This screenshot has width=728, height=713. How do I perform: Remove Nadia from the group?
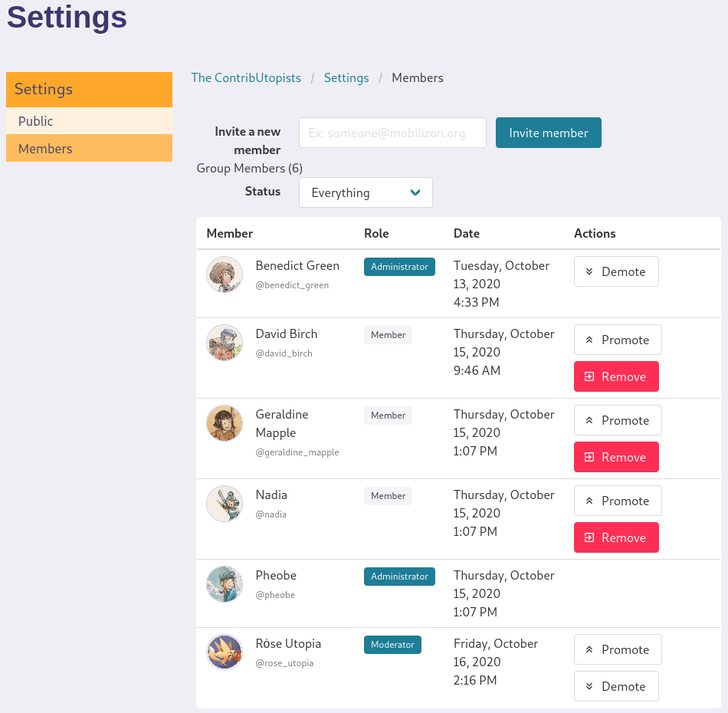[x=616, y=537]
